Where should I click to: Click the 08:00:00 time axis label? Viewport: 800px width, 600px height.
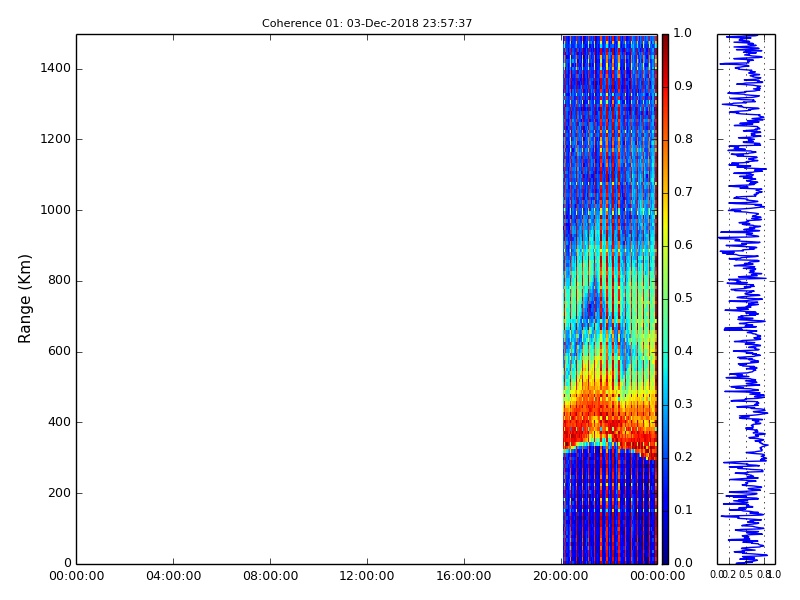tap(270, 576)
